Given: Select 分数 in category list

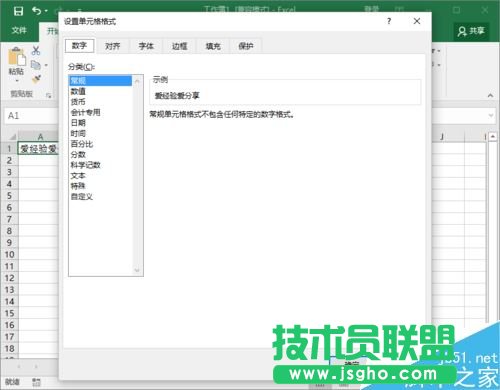Looking at the screenshot, I should (100, 154).
